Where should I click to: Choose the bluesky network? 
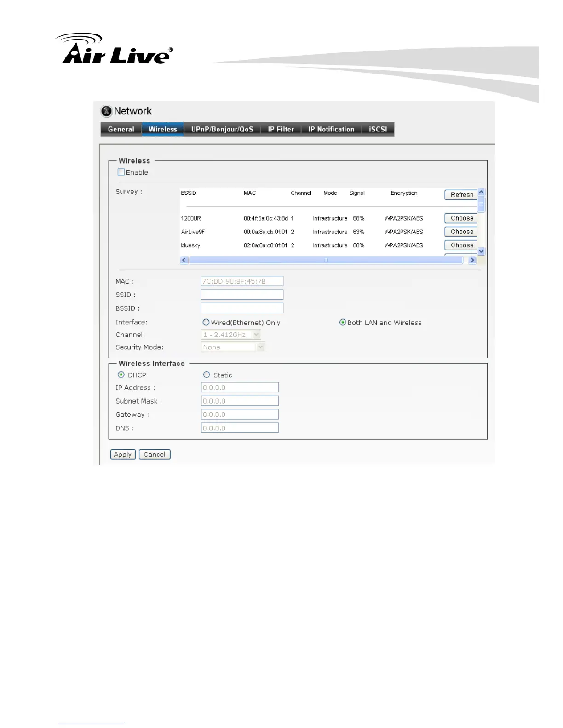pyautogui.click(x=461, y=245)
